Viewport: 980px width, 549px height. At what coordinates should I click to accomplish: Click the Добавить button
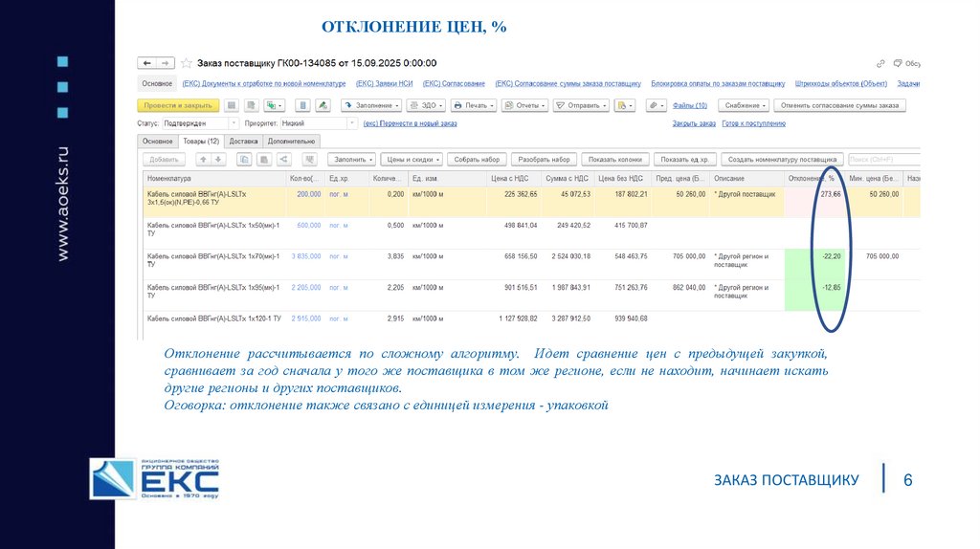(165, 160)
